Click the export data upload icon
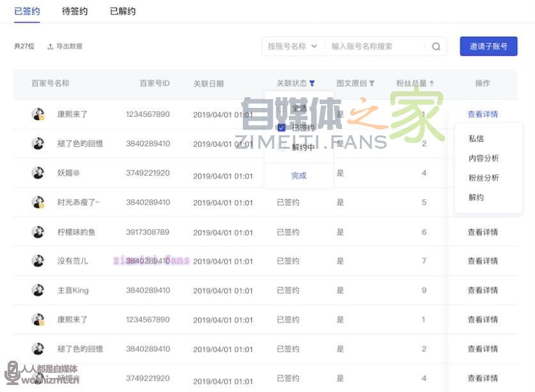535x392 pixels. click(50, 47)
